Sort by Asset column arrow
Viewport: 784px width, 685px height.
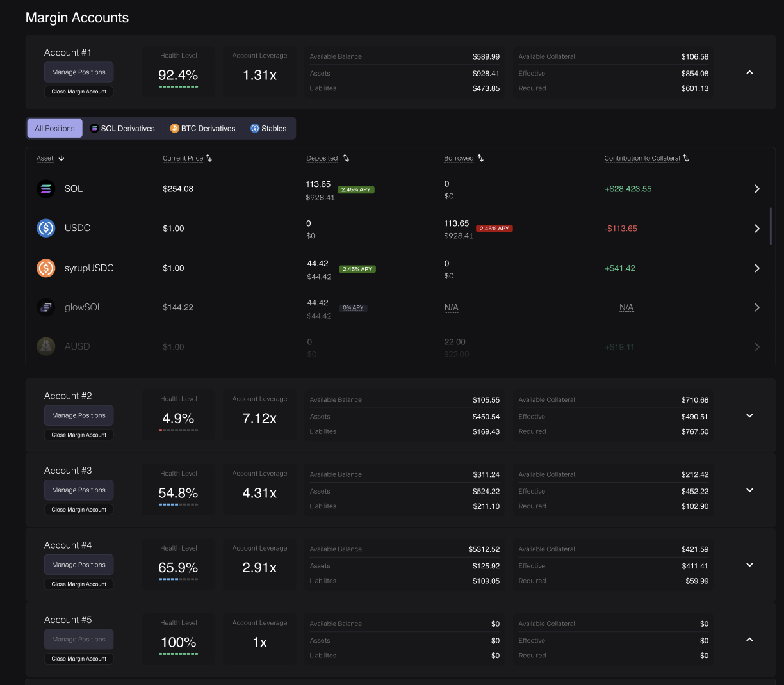click(x=61, y=158)
